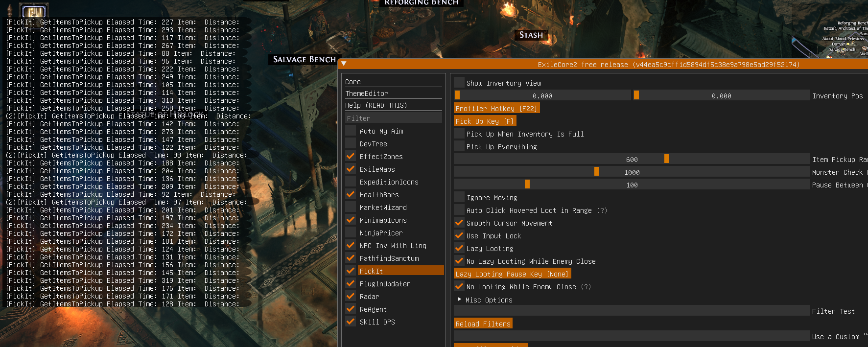Enable the MarketWizard plugin checkbox
This screenshot has height=347, width=868.
[x=351, y=207]
